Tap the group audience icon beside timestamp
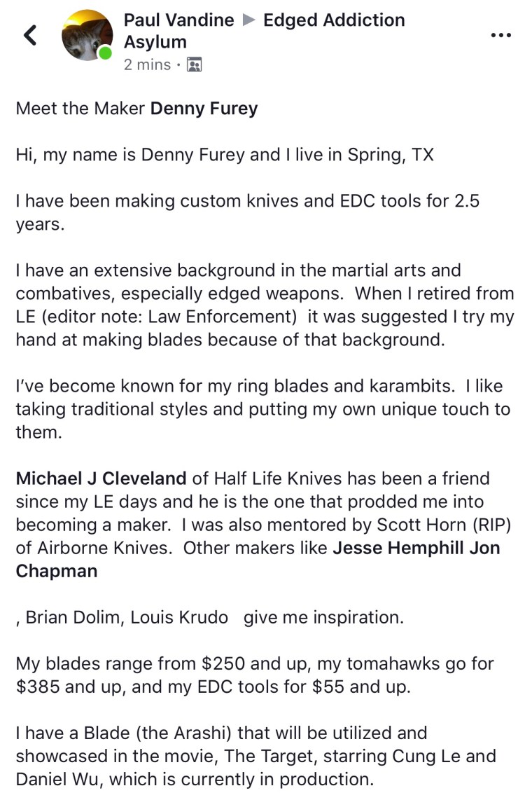 pyautogui.click(x=195, y=65)
